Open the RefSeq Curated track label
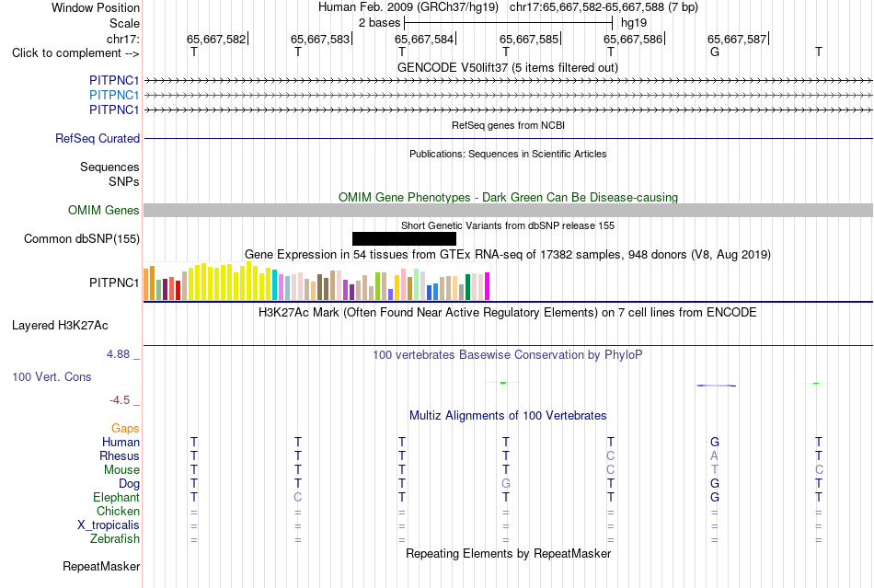The width and height of the screenshot is (874, 588). 98,138
